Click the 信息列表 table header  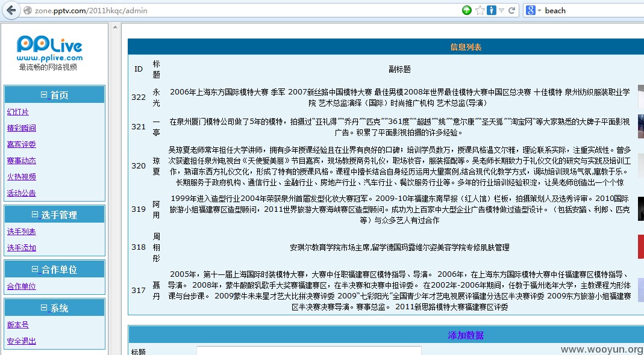tap(466, 47)
